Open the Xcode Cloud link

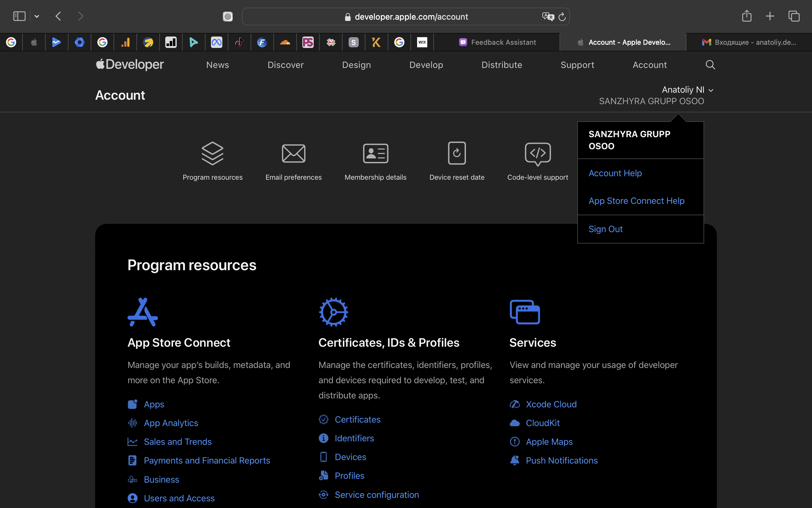[551, 404]
